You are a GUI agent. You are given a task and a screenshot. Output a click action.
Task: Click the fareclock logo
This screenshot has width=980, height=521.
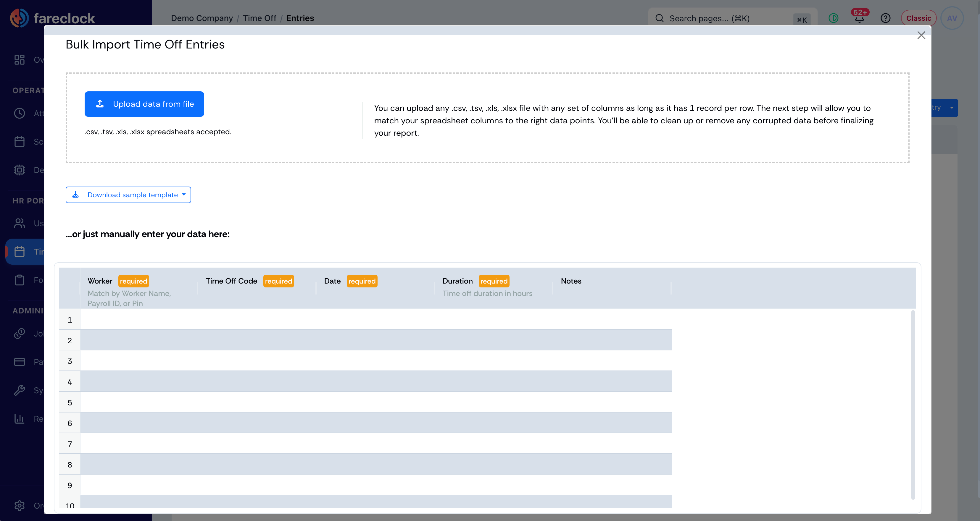52,18
